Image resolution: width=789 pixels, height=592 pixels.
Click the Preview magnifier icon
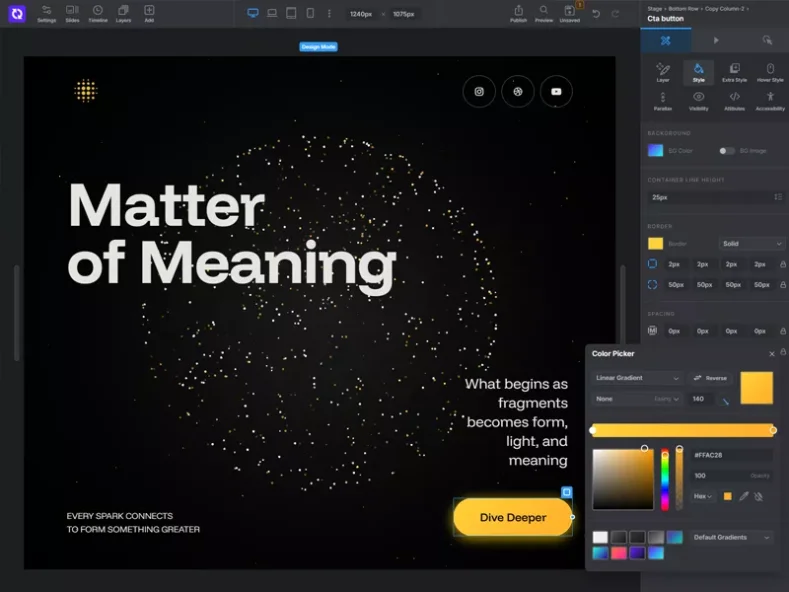point(543,13)
